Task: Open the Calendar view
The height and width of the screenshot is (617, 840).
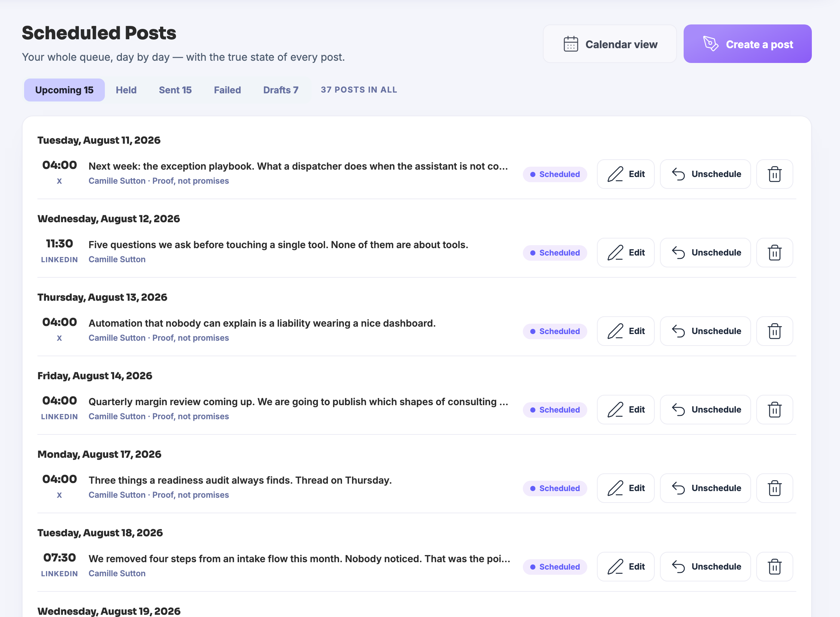Action: [610, 44]
